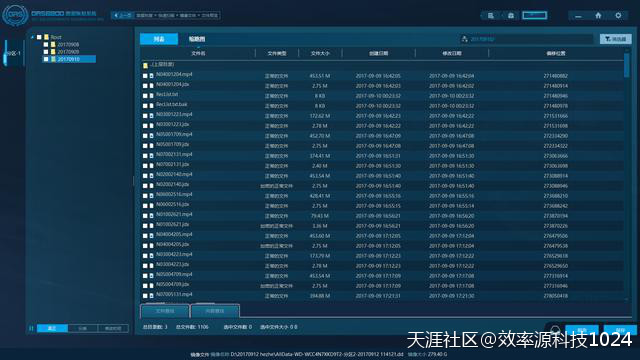This screenshot has height=360, width=640.
Task: Tick the checkbox for N03001223.jdx
Action: point(145,126)
